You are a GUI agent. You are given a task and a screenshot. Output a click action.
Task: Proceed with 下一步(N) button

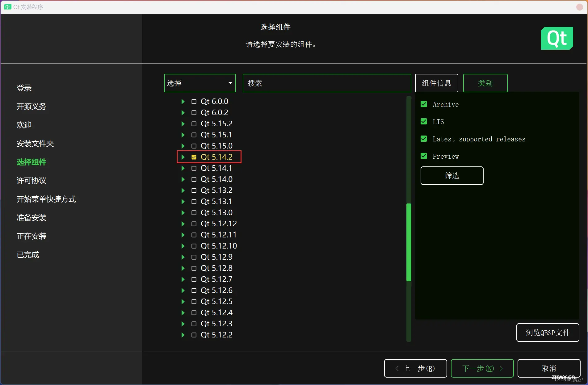tap(482, 368)
